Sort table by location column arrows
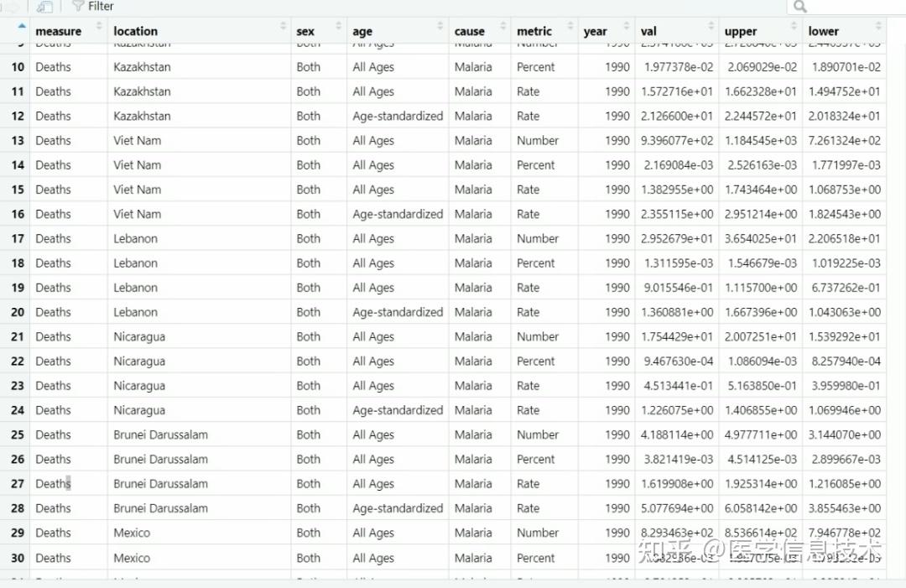 (x=284, y=27)
